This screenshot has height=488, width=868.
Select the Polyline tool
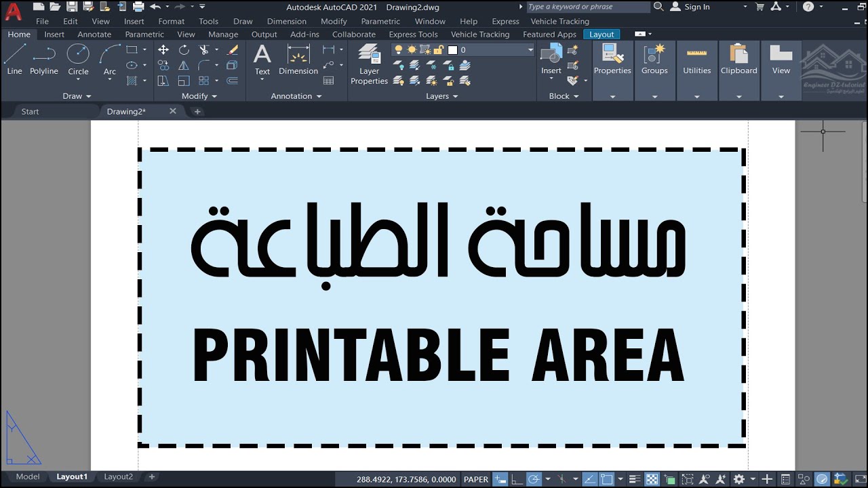(43, 60)
